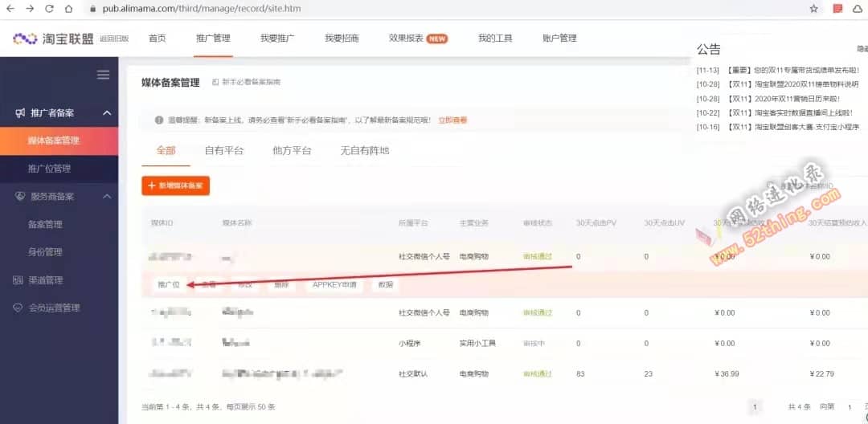Open the 会员运营管理 sidebar label

(x=55, y=308)
